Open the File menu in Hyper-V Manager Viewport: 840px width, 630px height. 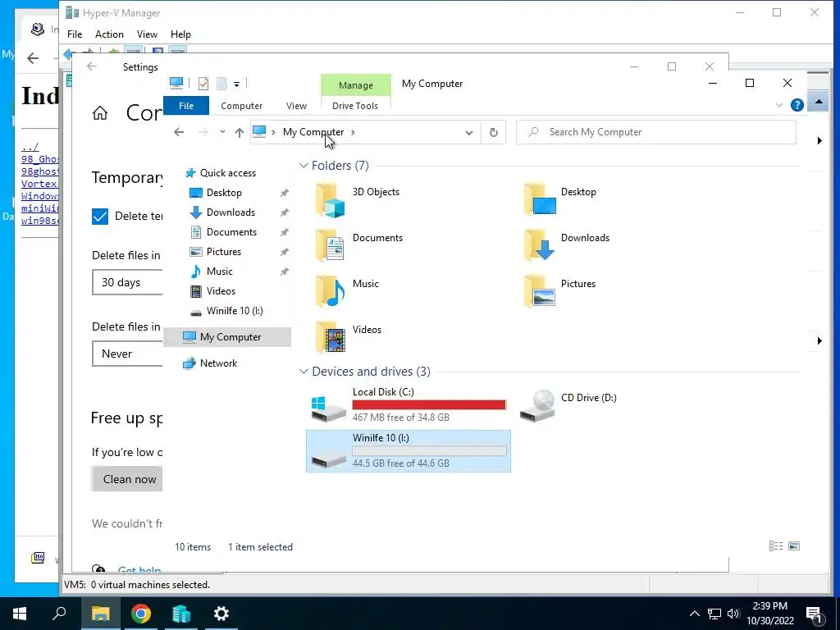[x=75, y=34]
